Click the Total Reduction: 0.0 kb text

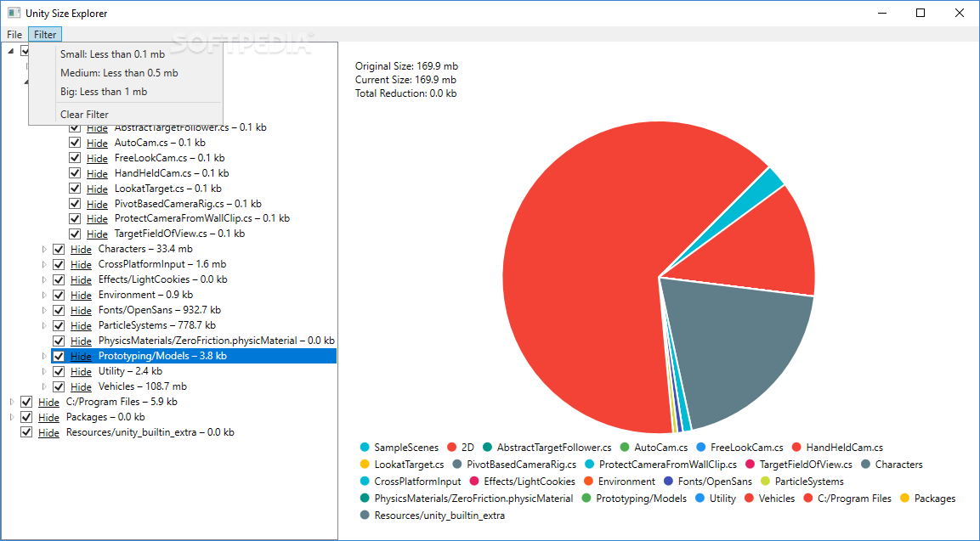(405, 93)
